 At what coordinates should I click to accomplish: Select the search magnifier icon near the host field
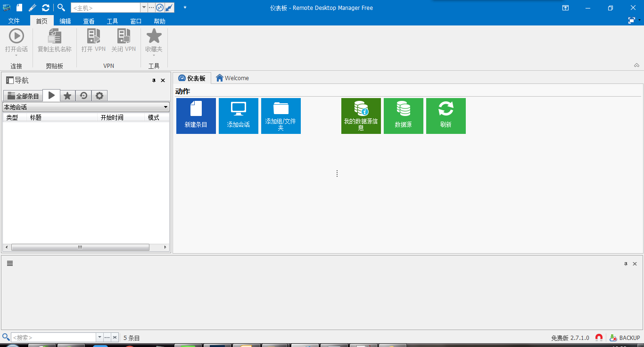[60, 7]
